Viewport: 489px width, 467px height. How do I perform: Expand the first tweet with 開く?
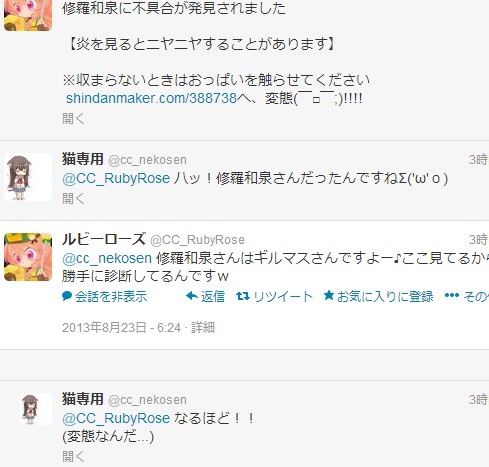coord(73,118)
